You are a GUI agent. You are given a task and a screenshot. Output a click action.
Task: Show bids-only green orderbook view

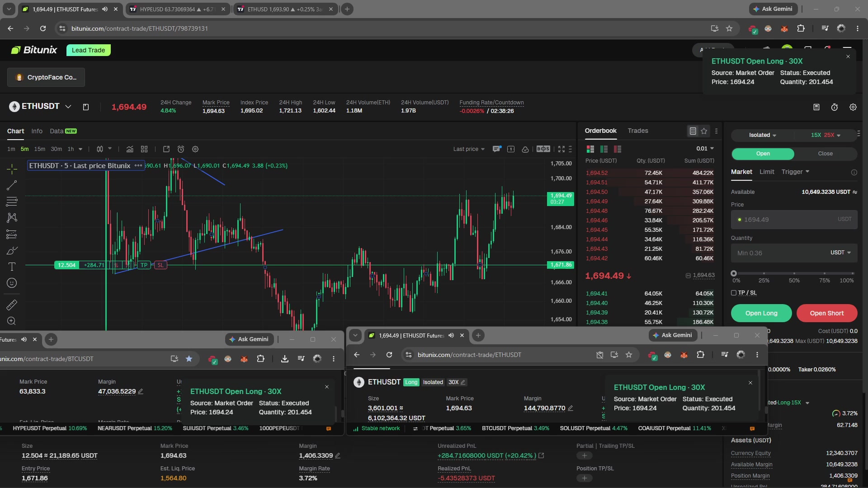point(604,149)
